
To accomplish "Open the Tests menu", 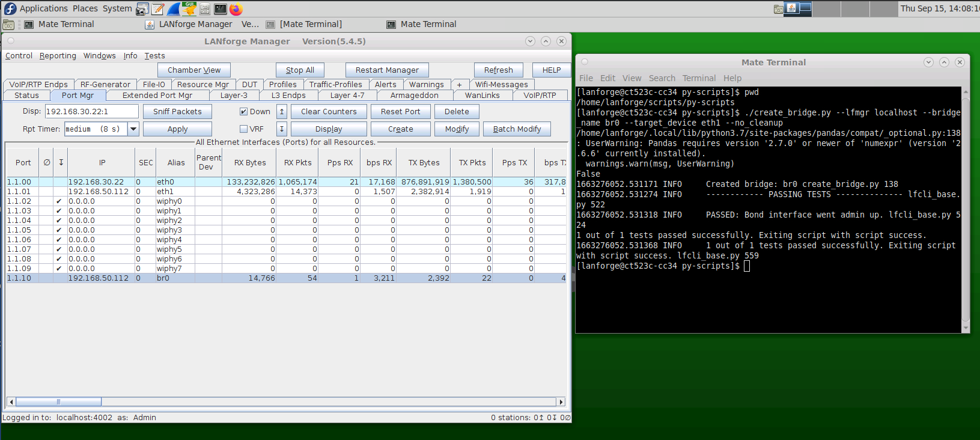I will [x=154, y=56].
